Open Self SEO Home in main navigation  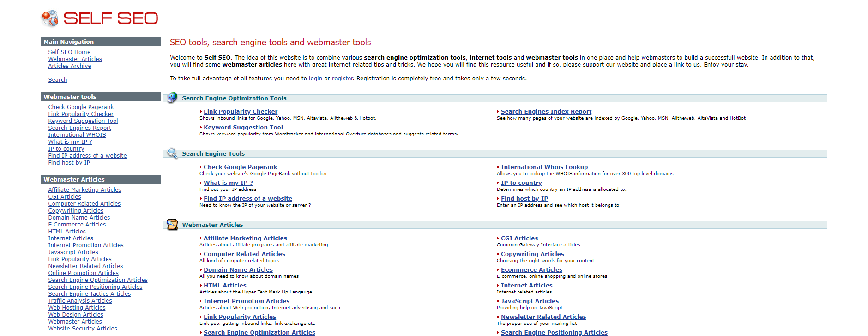[69, 52]
